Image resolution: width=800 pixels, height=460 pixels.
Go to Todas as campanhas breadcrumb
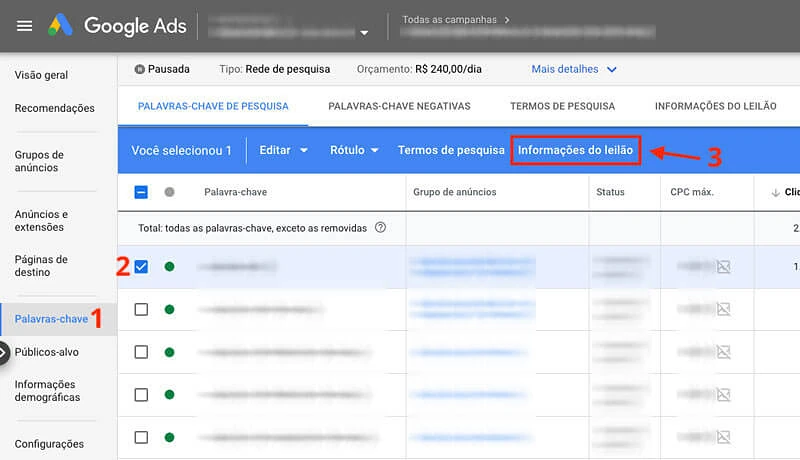point(449,19)
